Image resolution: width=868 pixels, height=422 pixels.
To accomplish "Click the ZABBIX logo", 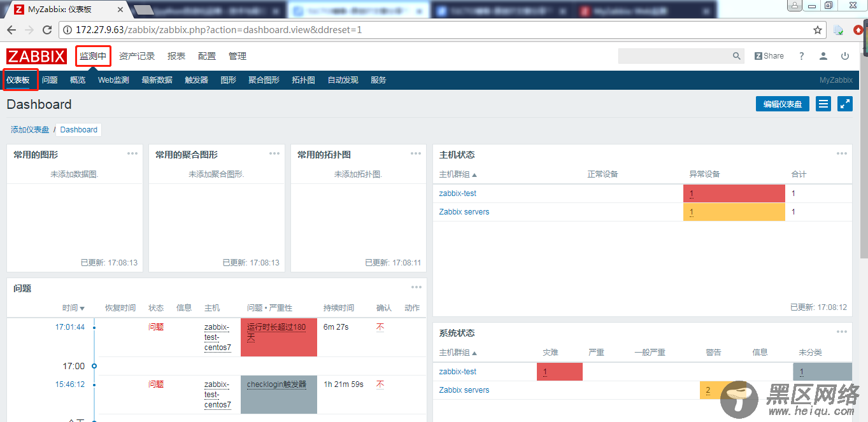I will pos(37,56).
